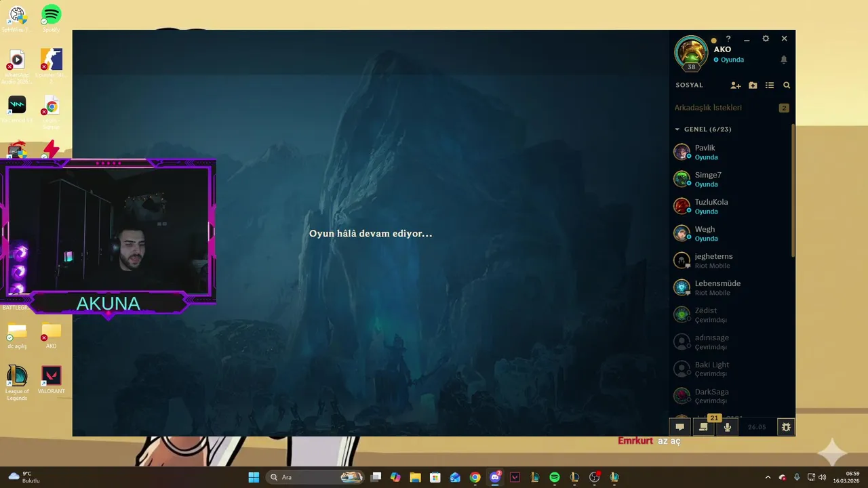The image size is (868, 488).
Task: Open the taskbar volume speaker icon
Action: point(822,477)
